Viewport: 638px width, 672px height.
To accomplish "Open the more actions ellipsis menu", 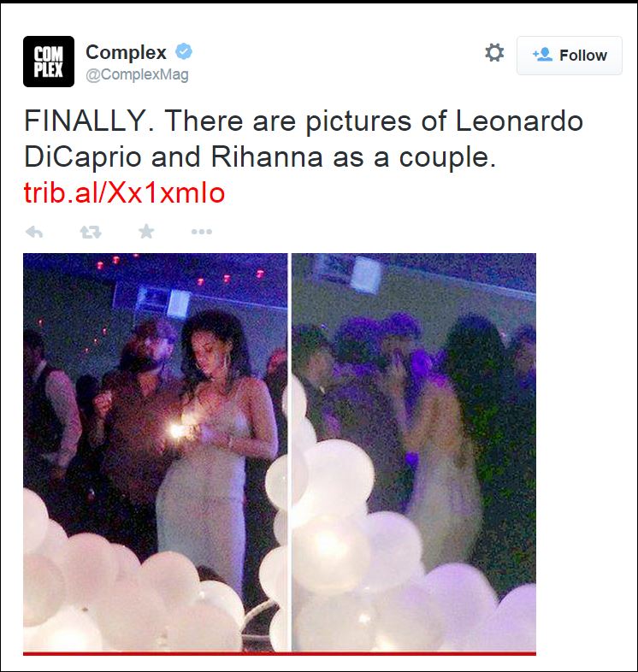I will (201, 232).
